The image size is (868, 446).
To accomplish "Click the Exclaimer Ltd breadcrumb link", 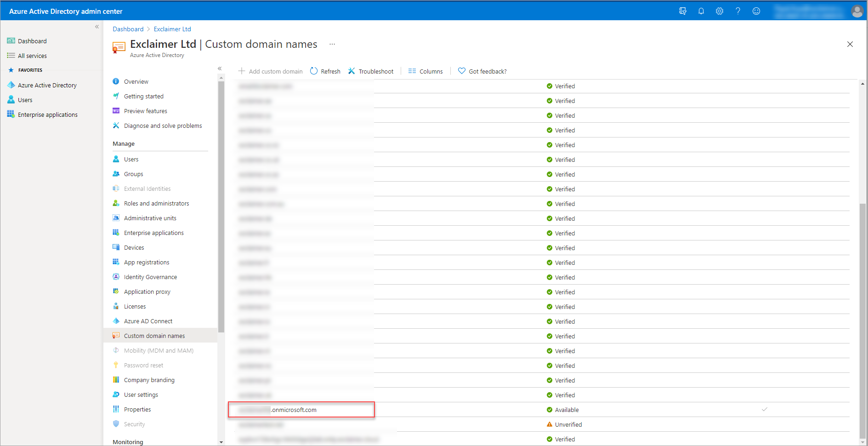I will 172,29.
